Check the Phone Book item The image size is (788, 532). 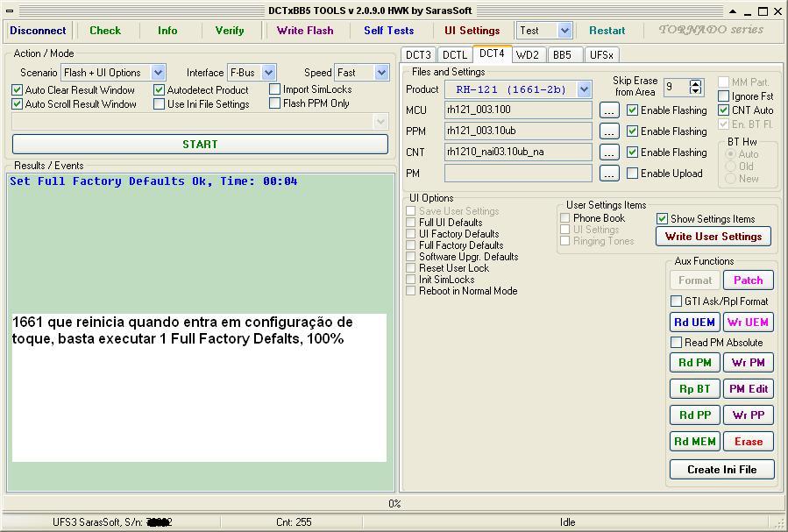[x=565, y=218]
